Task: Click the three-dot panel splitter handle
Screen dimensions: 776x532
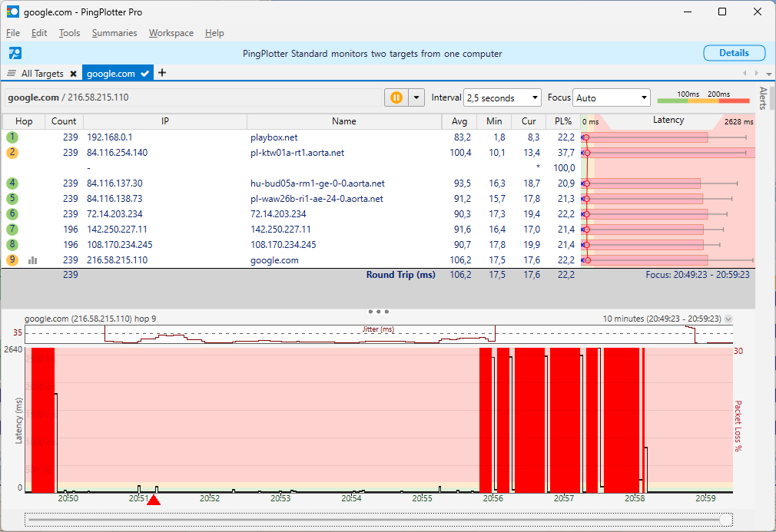Action: tap(379, 312)
